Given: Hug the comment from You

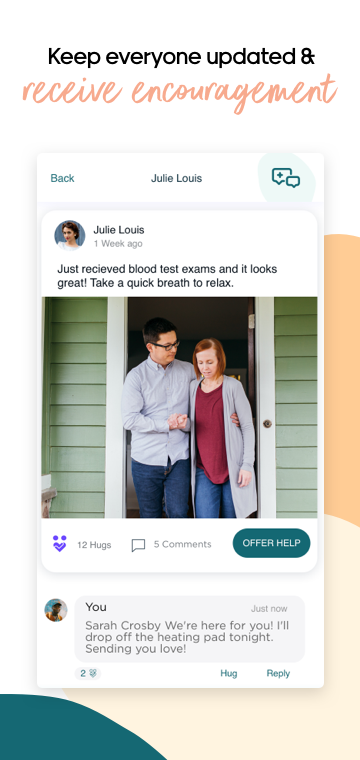Looking at the screenshot, I should click(x=229, y=673).
